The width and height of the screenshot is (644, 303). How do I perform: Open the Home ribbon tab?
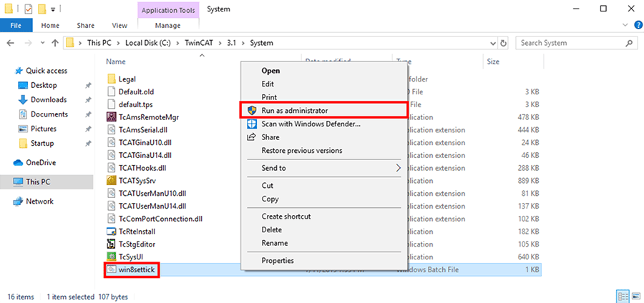[50, 26]
